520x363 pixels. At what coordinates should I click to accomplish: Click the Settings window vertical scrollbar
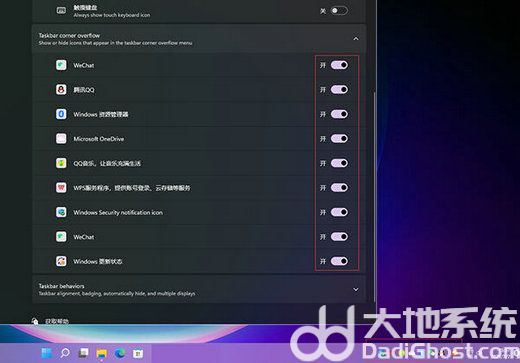click(x=374, y=197)
